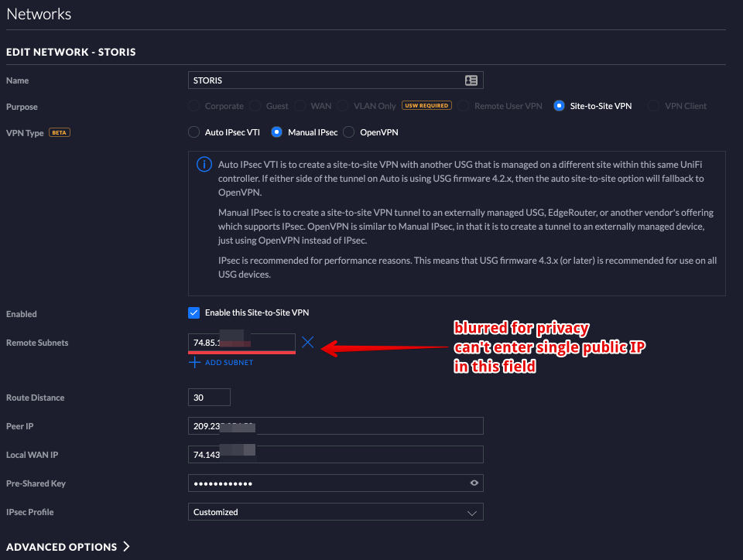This screenshot has width=743, height=560.
Task: Click the info icon in description box
Action: click(204, 164)
